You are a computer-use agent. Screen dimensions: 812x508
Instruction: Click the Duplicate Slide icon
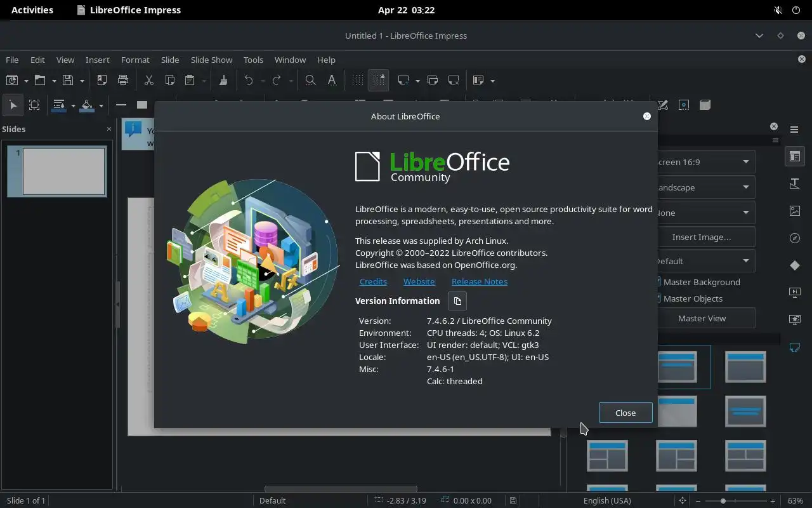pos(433,80)
